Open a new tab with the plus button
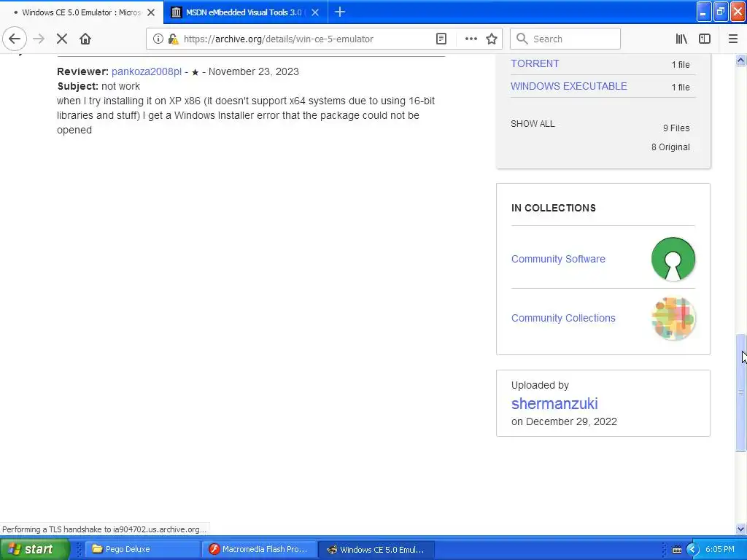The width and height of the screenshot is (747, 560). (340, 12)
